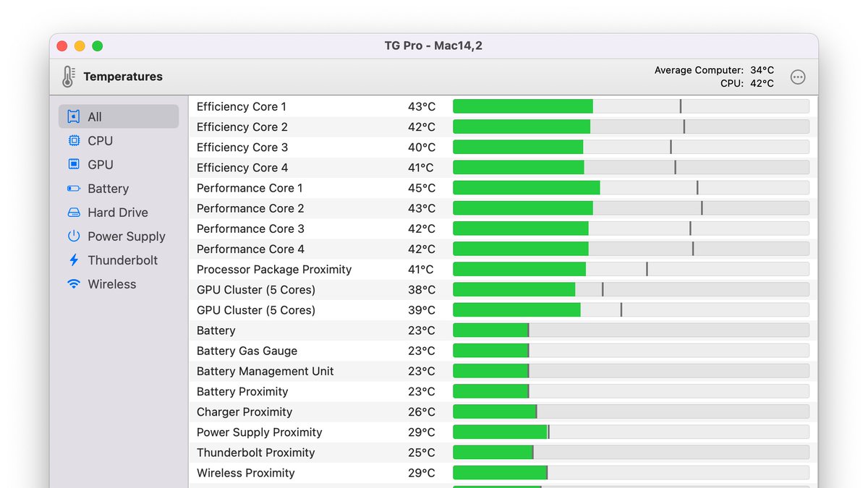Show the Hard Drive category

(x=118, y=213)
